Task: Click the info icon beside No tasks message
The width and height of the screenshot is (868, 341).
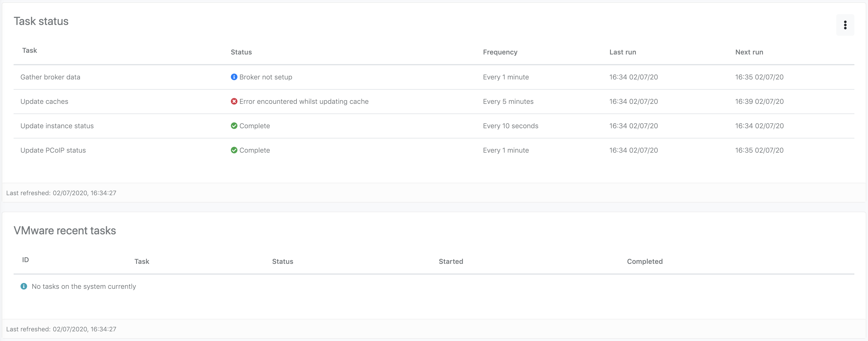Action: tap(24, 286)
